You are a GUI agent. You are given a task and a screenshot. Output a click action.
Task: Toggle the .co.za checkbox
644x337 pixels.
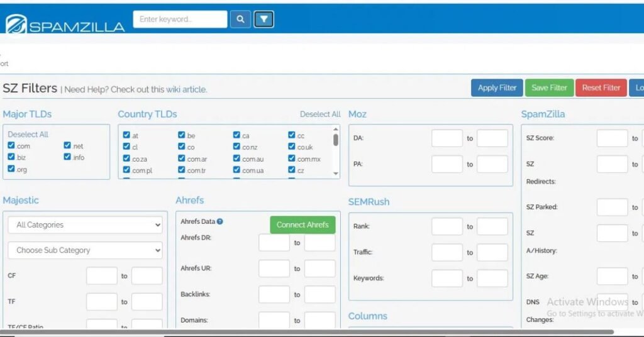tap(126, 158)
